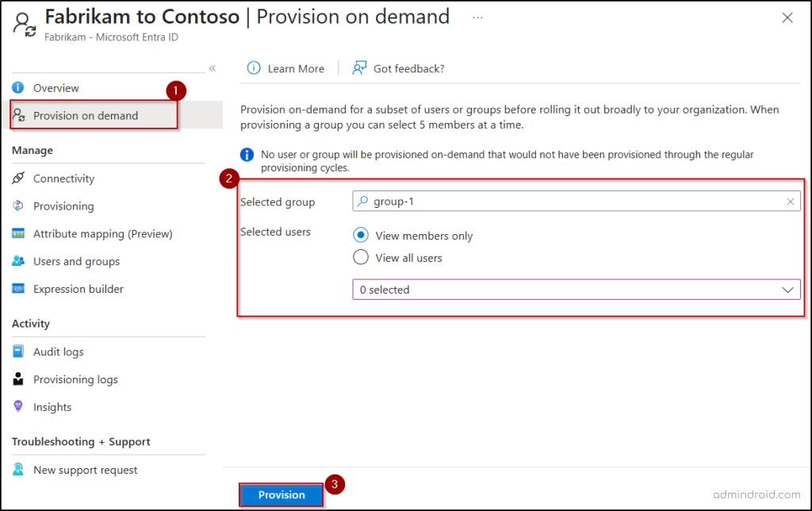The width and height of the screenshot is (812, 511).
Task: Go to Provision on demand page
Action: (82, 115)
